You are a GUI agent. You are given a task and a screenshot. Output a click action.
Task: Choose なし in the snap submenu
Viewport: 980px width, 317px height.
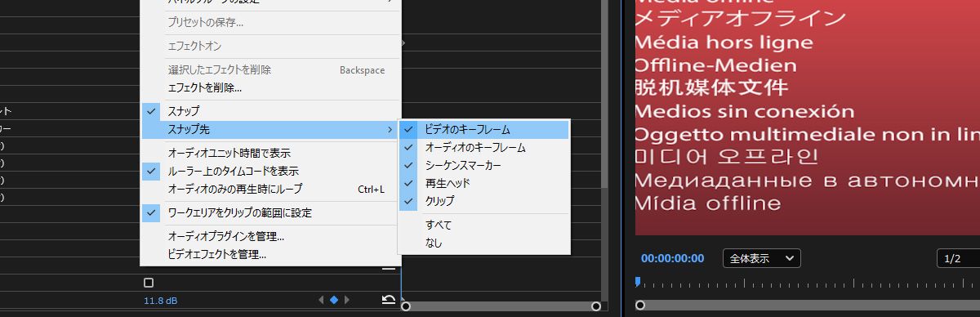pos(483,243)
